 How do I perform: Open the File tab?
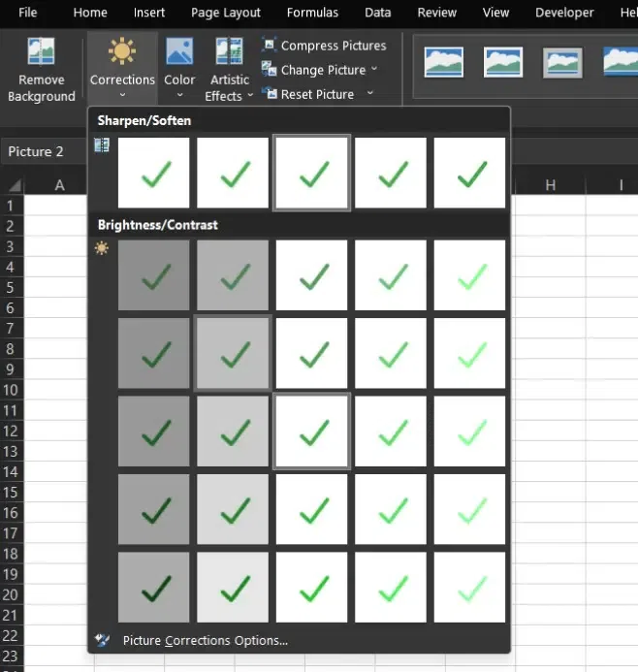(27, 13)
